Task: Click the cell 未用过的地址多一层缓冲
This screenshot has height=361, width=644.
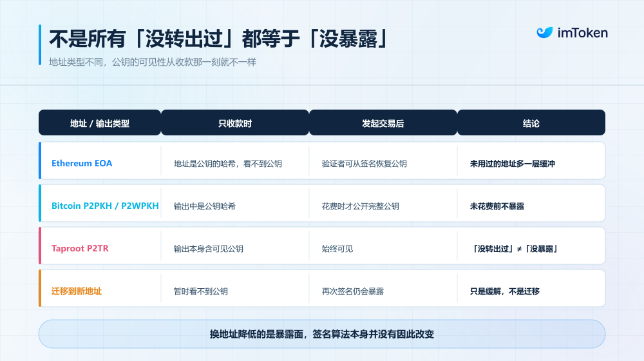Action: 512,164
